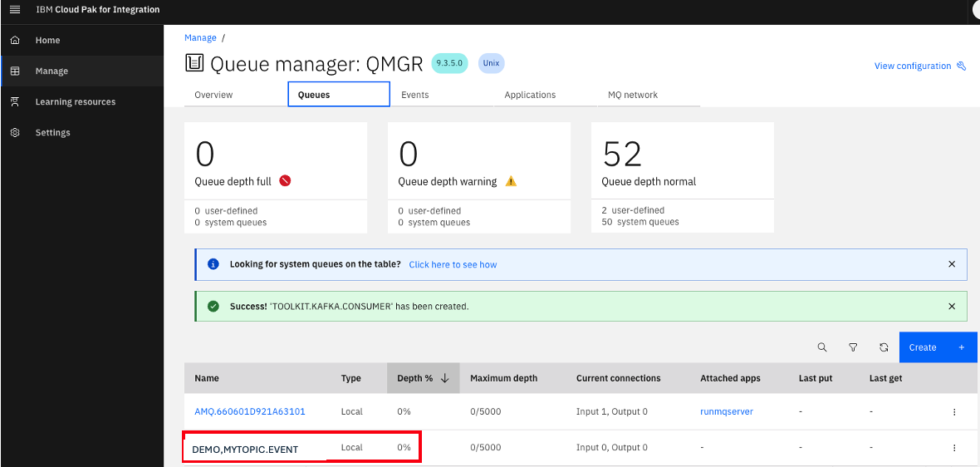Refresh the queue list with the reload icon
This screenshot has height=467, width=980.
click(884, 347)
